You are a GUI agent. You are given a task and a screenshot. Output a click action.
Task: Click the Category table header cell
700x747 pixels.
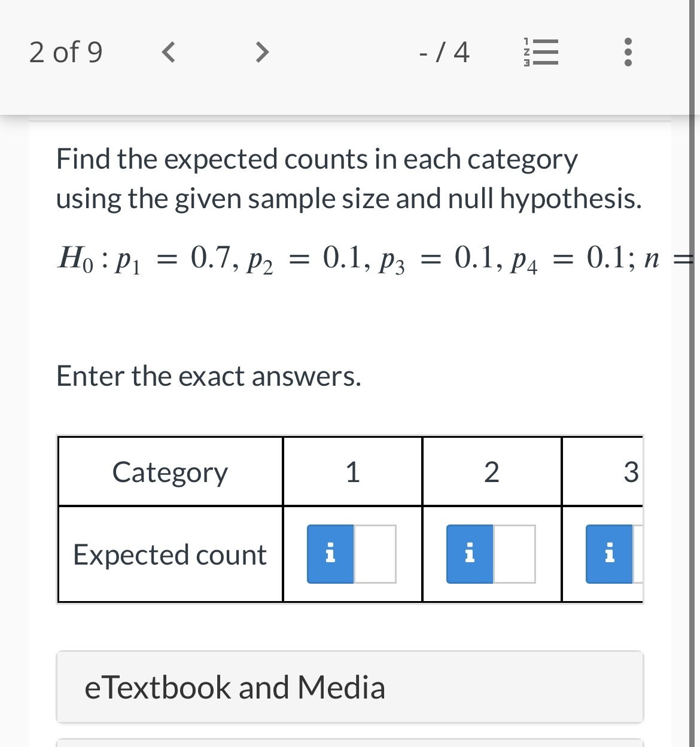point(170,472)
